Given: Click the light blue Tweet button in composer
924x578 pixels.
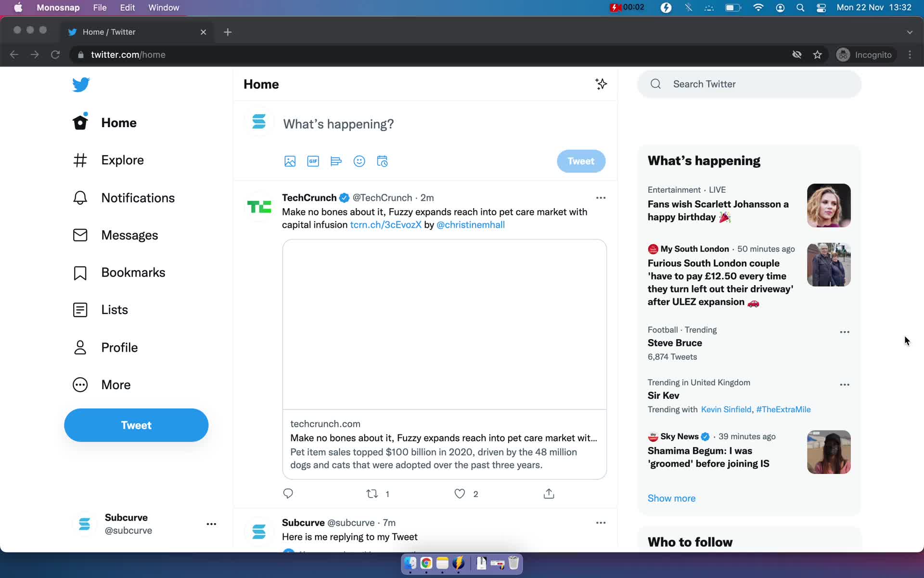Looking at the screenshot, I should (x=581, y=161).
